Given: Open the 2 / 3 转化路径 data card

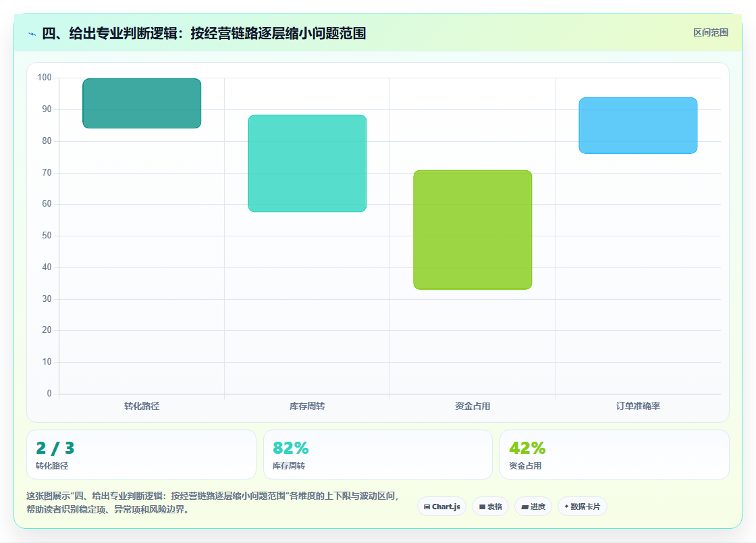Looking at the screenshot, I should click(141, 455).
